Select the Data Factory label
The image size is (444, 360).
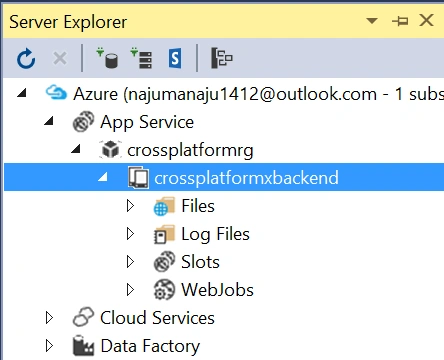150,346
